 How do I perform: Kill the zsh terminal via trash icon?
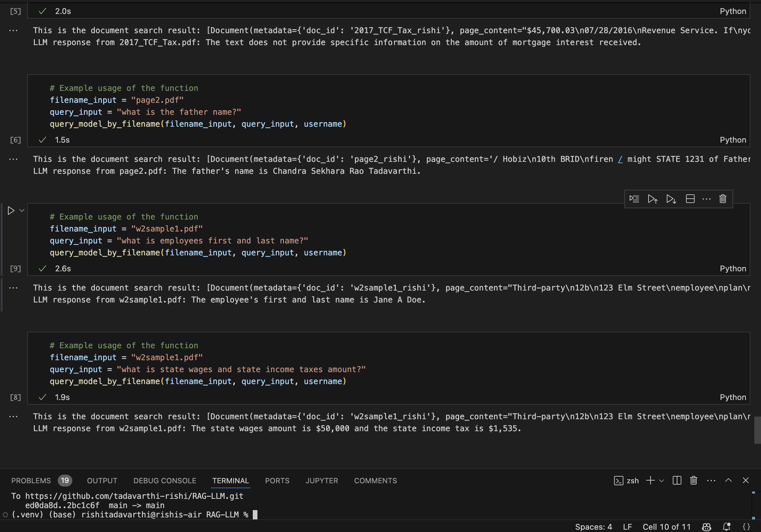point(693,480)
